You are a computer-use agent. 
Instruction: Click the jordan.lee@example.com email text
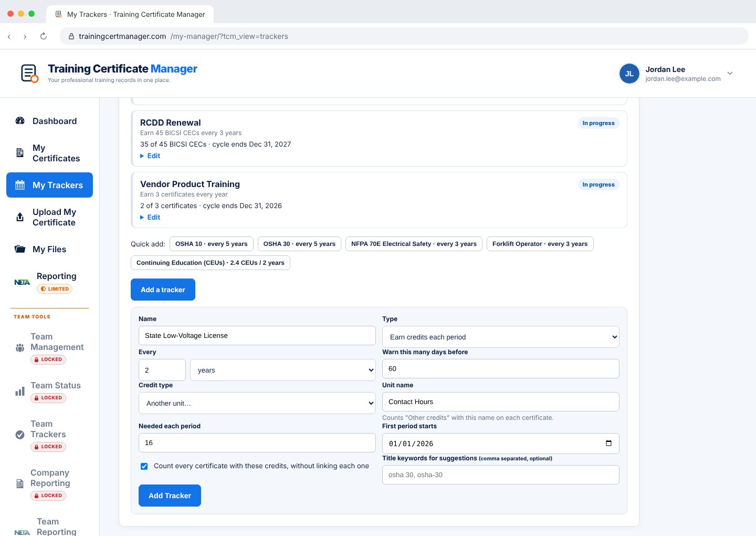pos(683,79)
